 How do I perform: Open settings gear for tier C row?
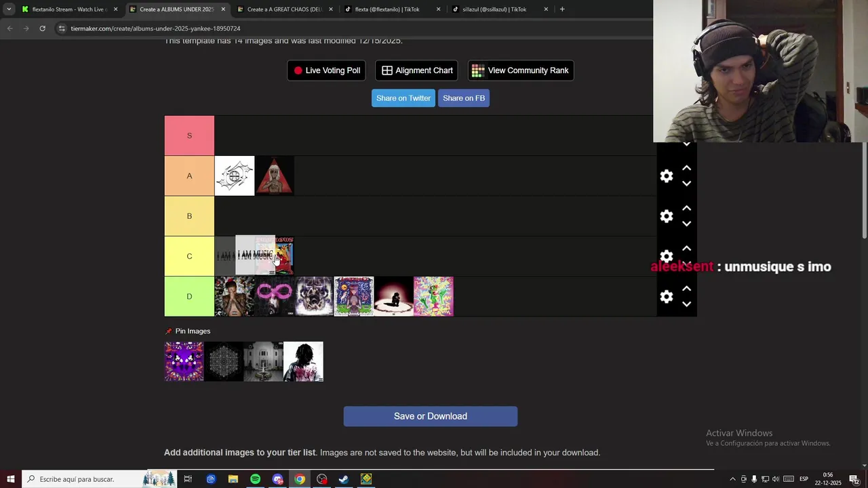667,256
